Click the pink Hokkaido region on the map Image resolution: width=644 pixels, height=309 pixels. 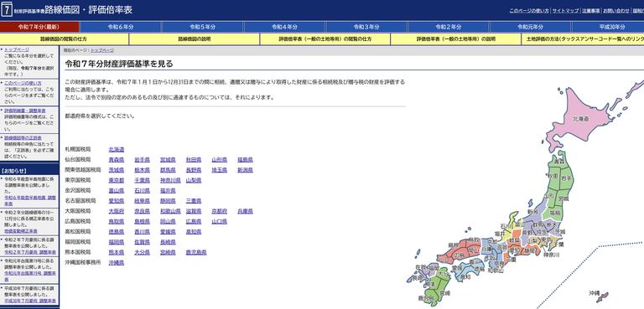click(581, 119)
